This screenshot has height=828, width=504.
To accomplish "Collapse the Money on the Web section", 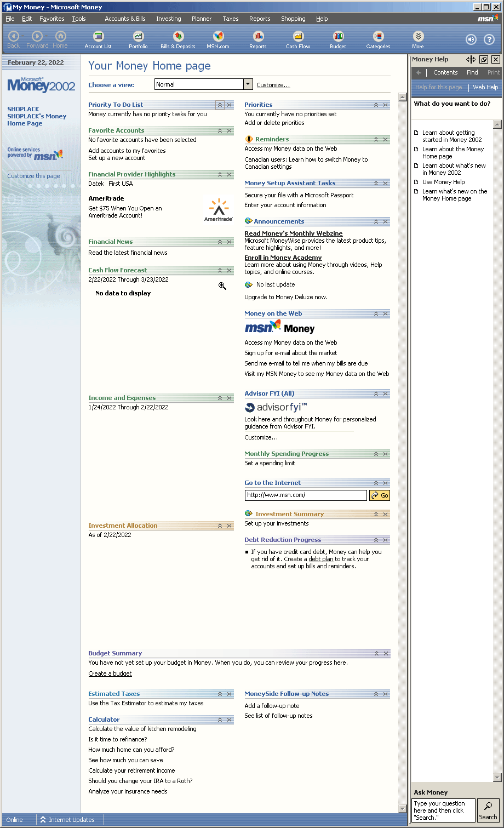I will click(376, 313).
